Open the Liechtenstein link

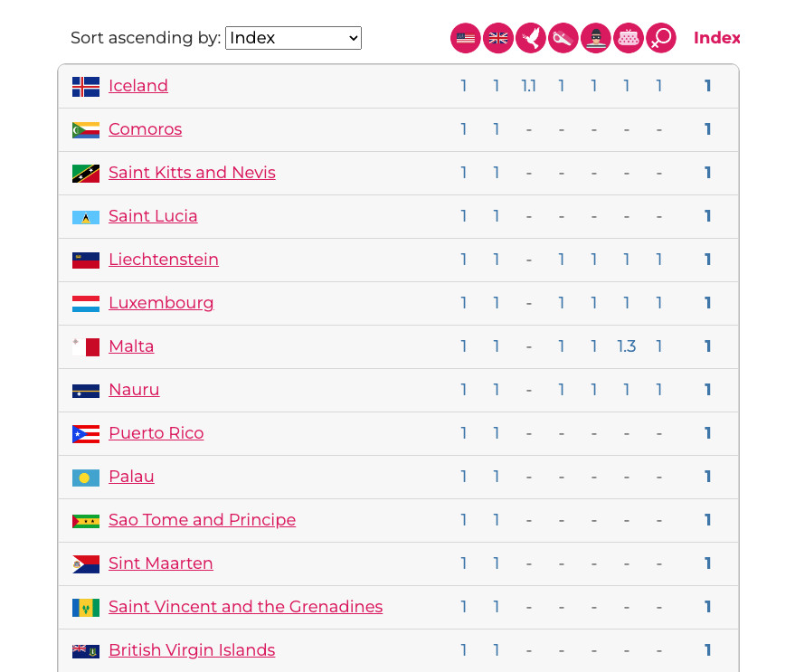(164, 260)
